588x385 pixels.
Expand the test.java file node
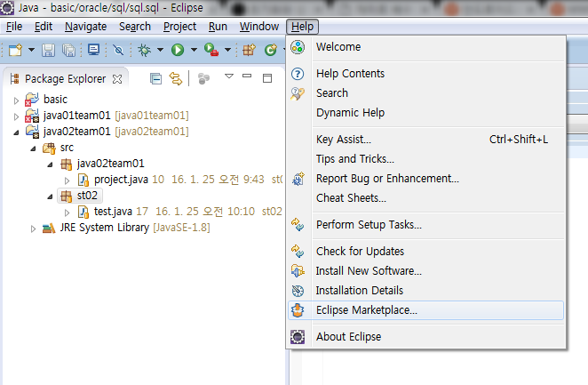[x=67, y=213]
